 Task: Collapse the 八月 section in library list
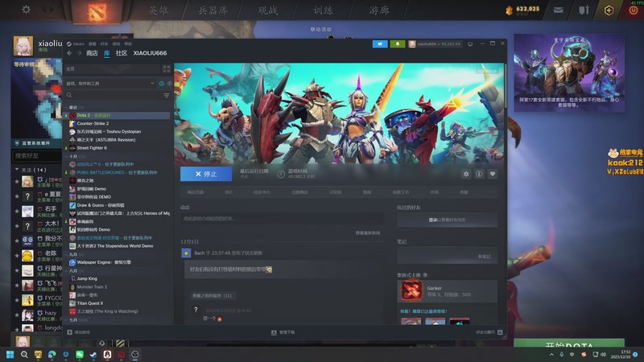tap(73, 271)
